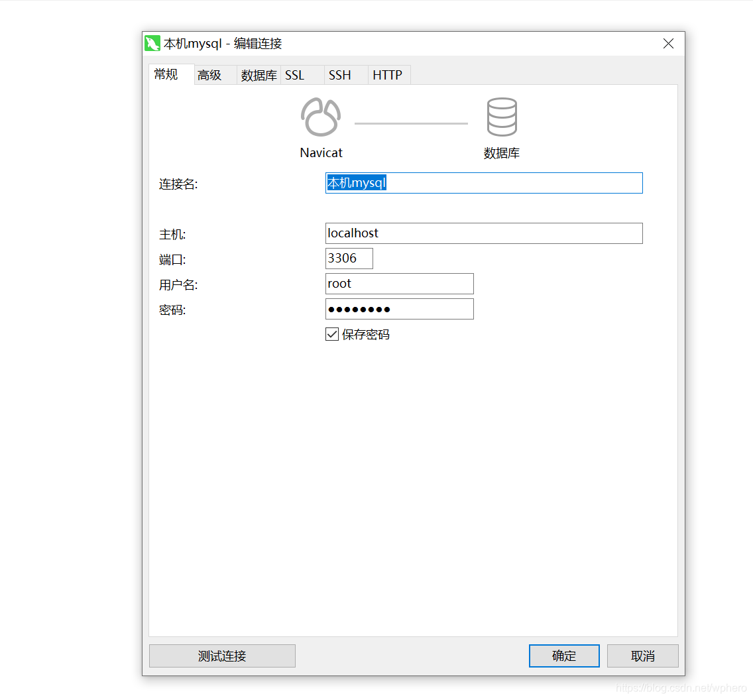Viewport: 753px width, 700px height.
Task: Click the Navicat text under the logo
Action: 321,152
